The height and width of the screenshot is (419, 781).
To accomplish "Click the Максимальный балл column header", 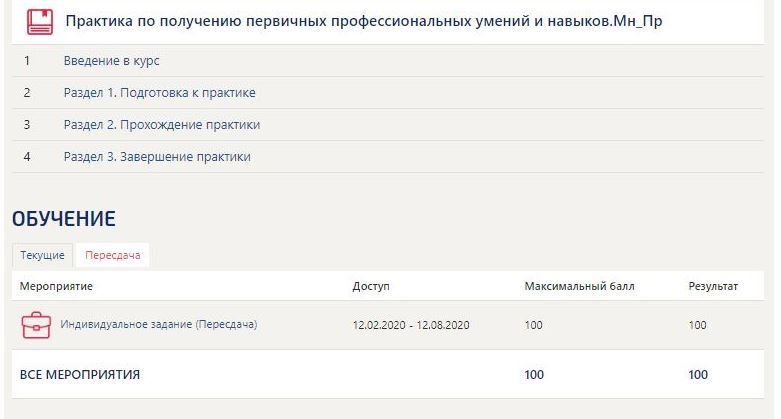I will [579, 287].
